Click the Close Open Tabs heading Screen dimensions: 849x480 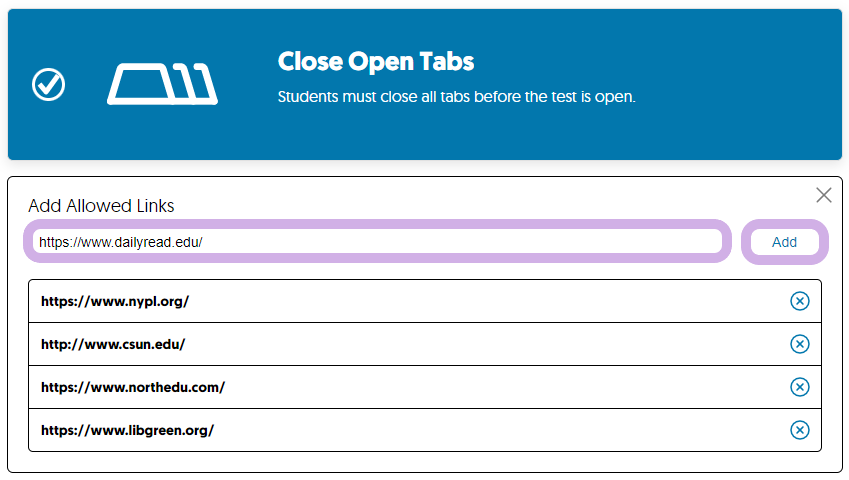[x=376, y=61]
